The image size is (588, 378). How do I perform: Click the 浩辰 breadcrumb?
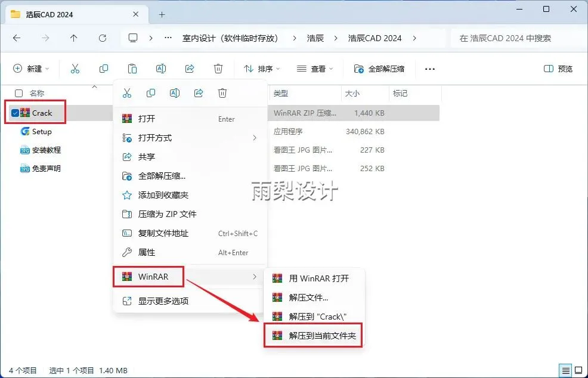(x=315, y=38)
